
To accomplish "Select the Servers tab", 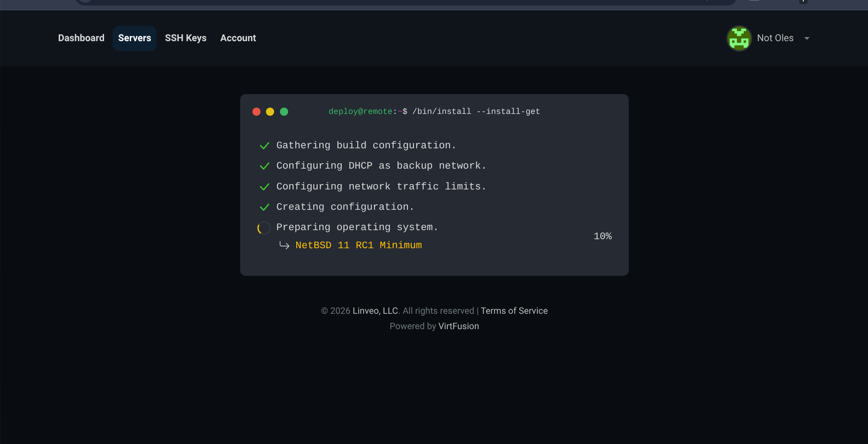I will pos(134,38).
